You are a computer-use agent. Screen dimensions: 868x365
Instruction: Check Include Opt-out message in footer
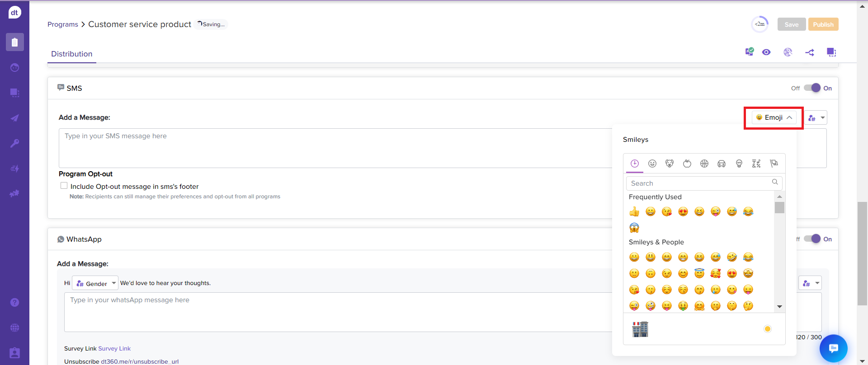tap(64, 186)
